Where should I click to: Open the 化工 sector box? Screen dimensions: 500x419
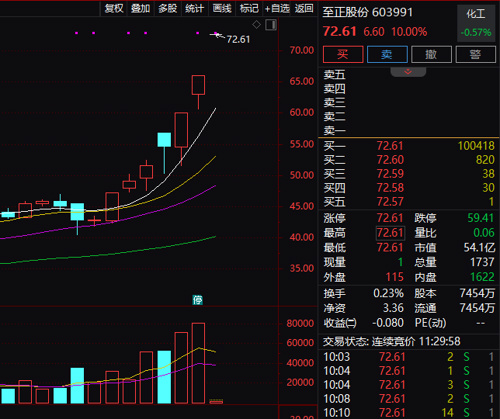click(x=476, y=23)
